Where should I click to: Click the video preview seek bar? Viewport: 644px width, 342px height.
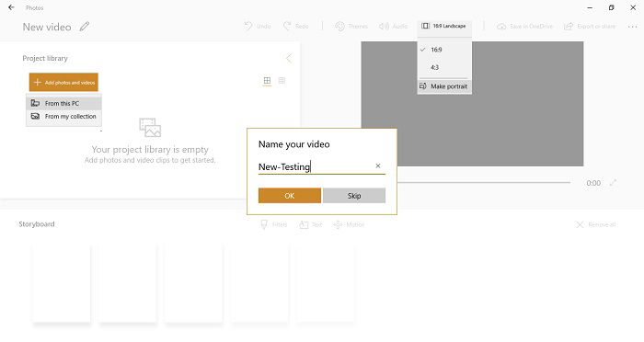[x=484, y=182]
